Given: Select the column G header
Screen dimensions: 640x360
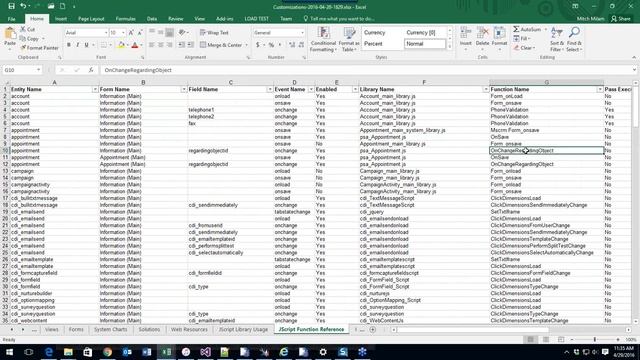Looking at the screenshot, I should pyautogui.click(x=547, y=82).
